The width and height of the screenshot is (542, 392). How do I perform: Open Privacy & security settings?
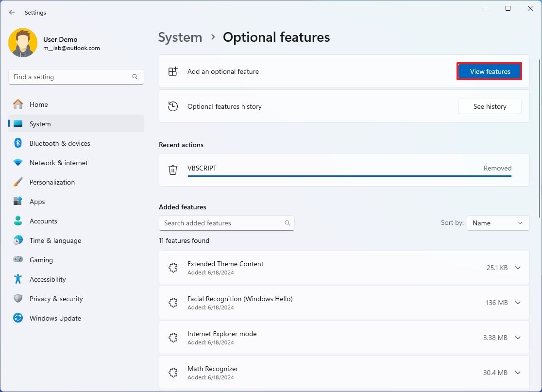click(x=56, y=299)
